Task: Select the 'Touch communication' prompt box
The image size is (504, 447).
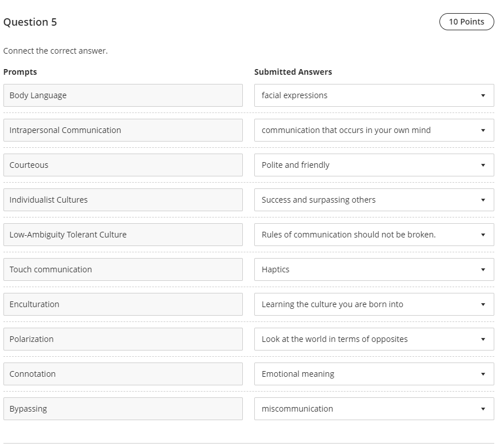Action: (123, 269)
